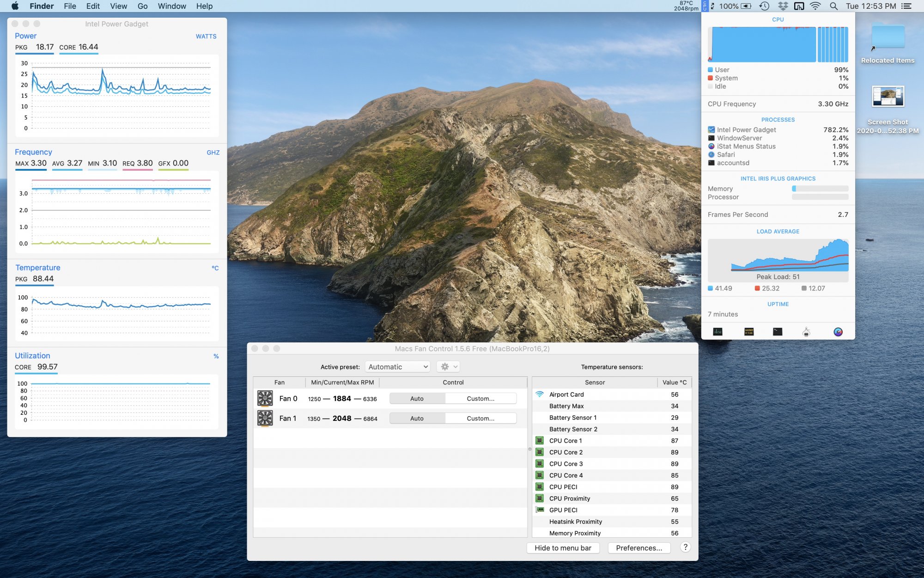Click battery 100% status menu
Viewport: 924px width, 578px height.
click(x=735, y=6)
